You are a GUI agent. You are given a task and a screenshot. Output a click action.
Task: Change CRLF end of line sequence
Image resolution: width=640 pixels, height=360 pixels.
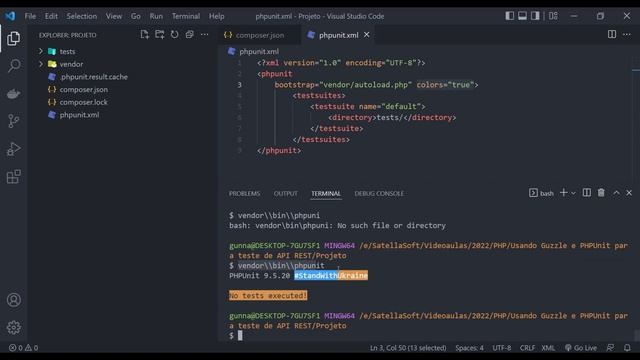point(527,348)
